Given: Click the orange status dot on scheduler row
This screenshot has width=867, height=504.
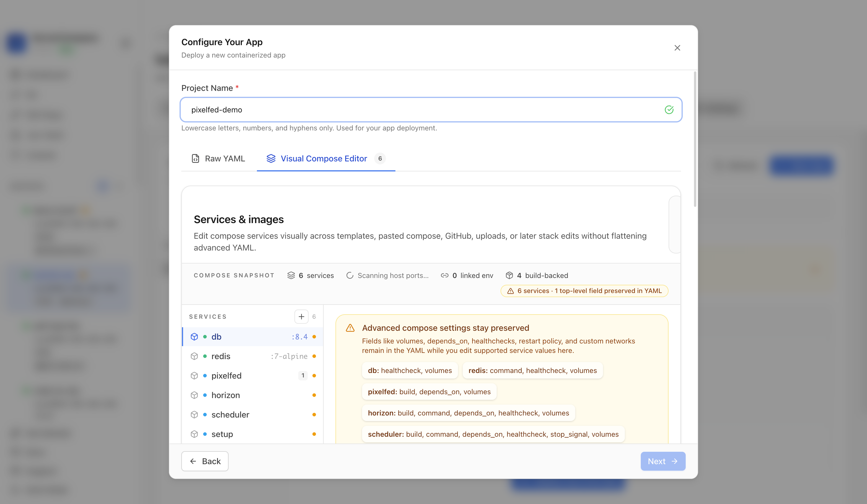Looking at the screenshot, I should 314,415.
